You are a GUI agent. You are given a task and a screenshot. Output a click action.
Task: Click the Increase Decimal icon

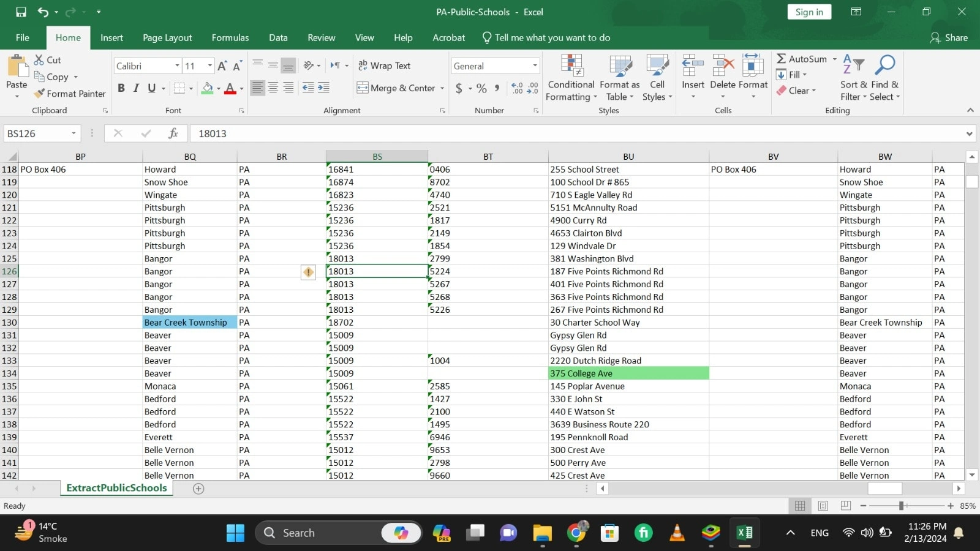[x=517, y=88]
